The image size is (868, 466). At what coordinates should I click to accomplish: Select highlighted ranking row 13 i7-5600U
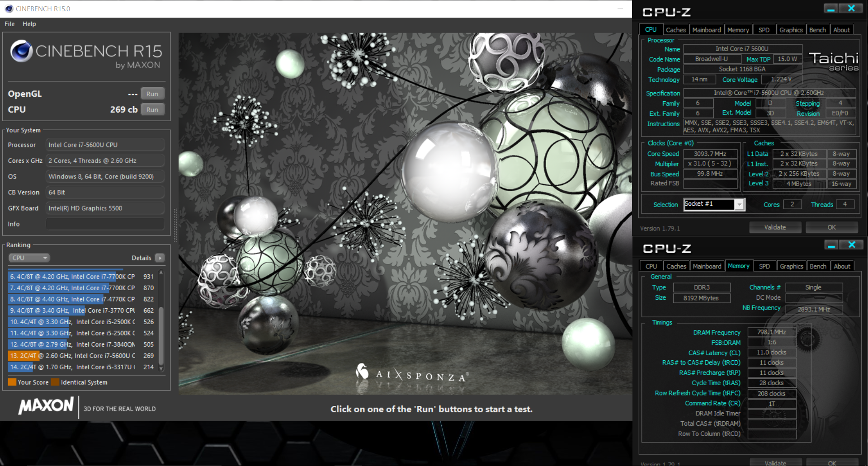pos(82,356)
